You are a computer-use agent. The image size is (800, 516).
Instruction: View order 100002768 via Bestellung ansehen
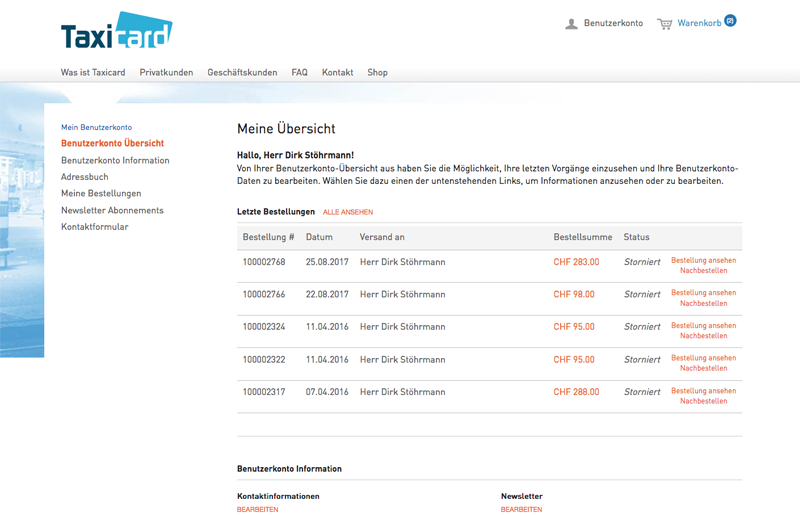click(x=703, y=260)
